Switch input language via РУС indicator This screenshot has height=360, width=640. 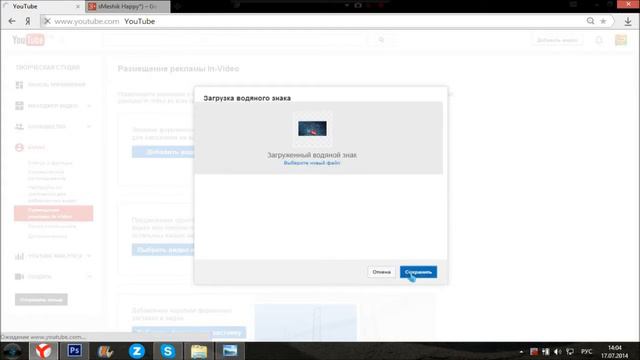point(587,351)
